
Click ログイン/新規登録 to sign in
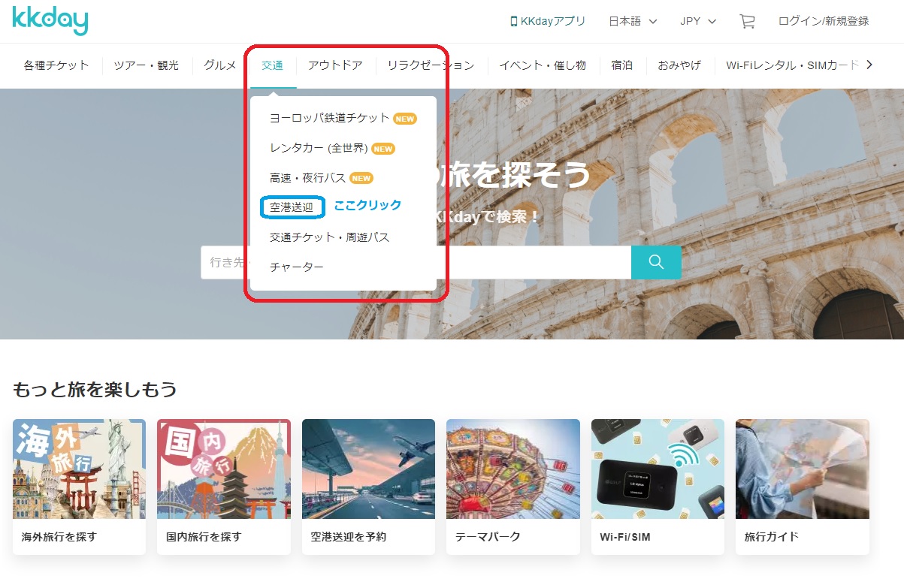[824, 21]
